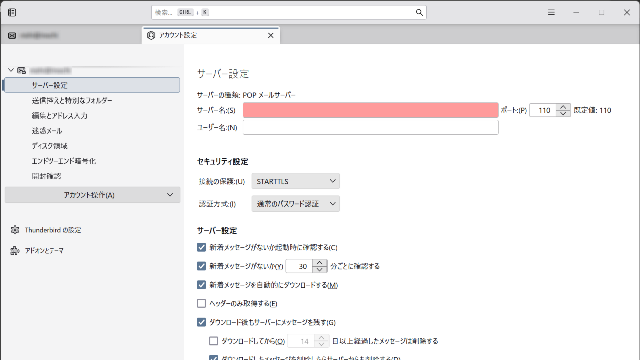Screen dimensions: 640x360
Task: Open ディスク領域 settings page
Action: point(49,146)
